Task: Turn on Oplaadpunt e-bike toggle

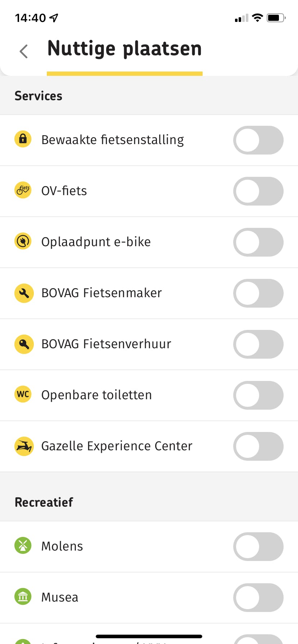Action: (258, 242)
